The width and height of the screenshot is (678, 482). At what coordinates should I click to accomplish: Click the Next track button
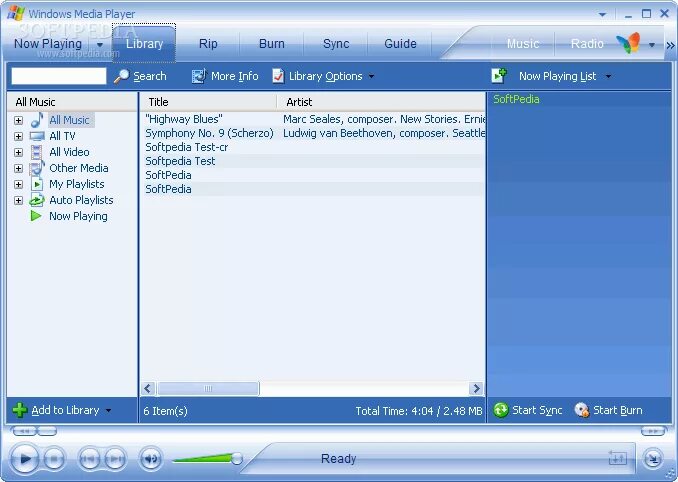point(115,458)
